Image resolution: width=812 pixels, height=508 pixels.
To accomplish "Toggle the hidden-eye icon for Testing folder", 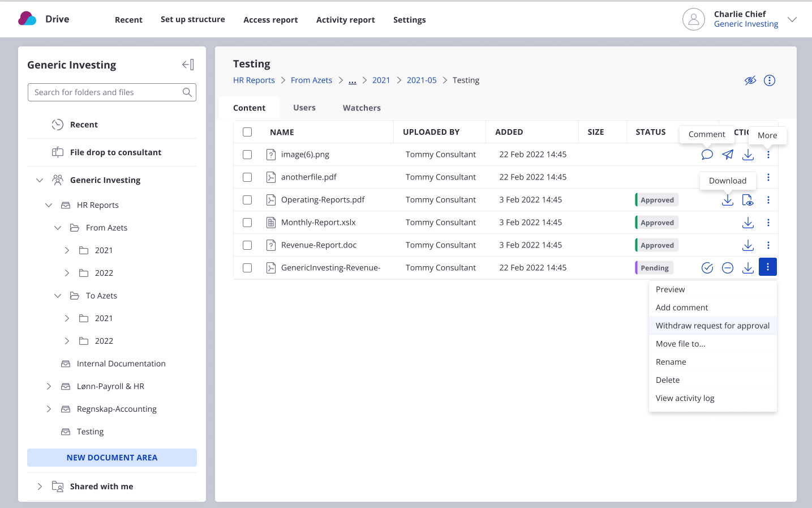I will [750, 80].
